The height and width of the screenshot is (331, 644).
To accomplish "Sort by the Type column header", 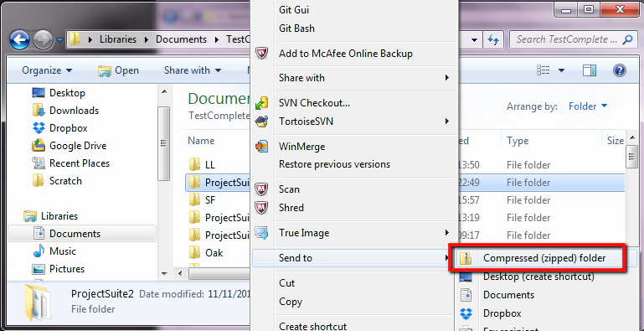I will [x=518, y=141].
